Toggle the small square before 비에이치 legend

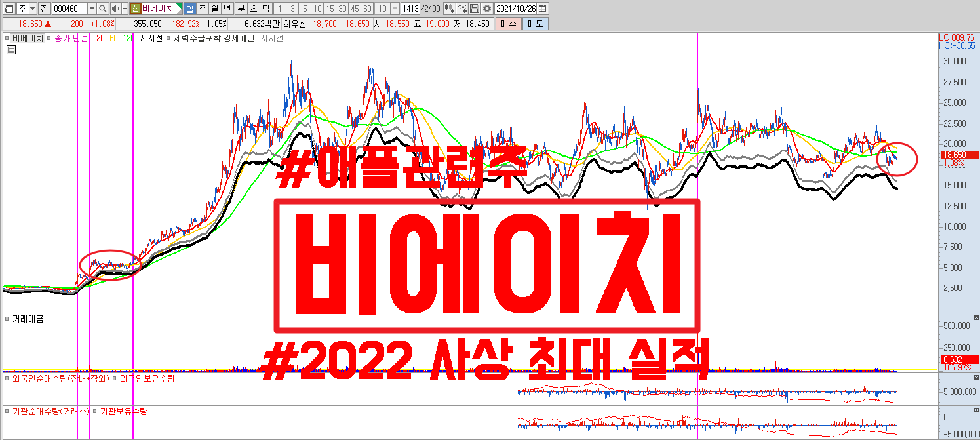(x=7, y=38)
